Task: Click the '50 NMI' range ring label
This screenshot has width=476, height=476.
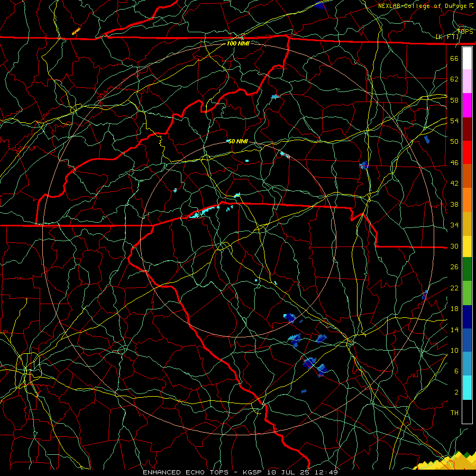Action: [238, 141]
